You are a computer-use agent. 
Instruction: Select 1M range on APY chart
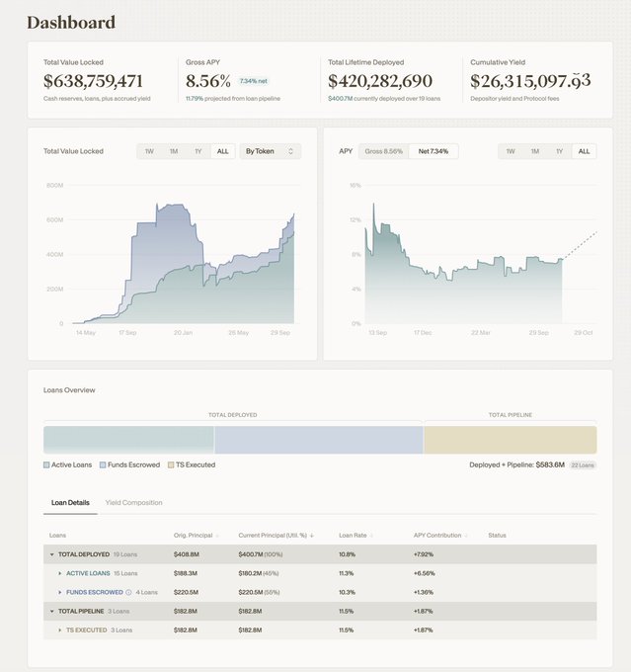tap(535, 151)
